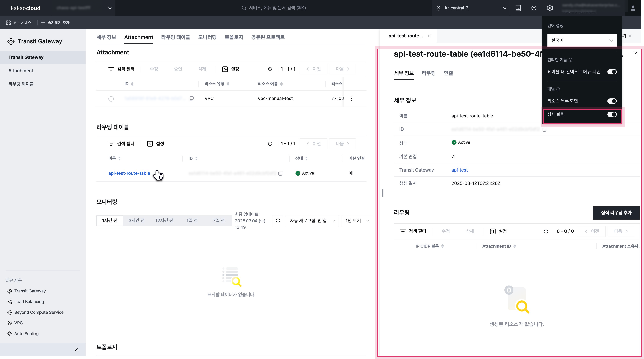Screen dimensions: 644x359
Task: Refresh the Attachment table list
Action: click(270, 69)
